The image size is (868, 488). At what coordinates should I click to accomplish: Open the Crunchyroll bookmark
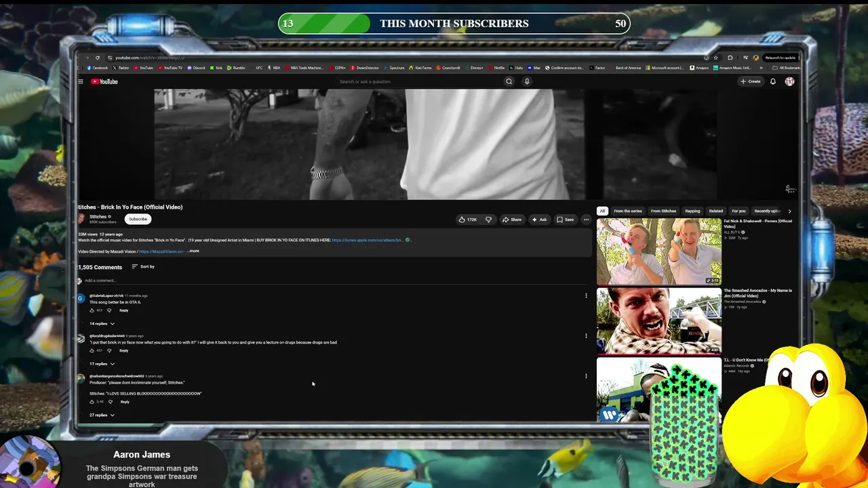point(448,68)
